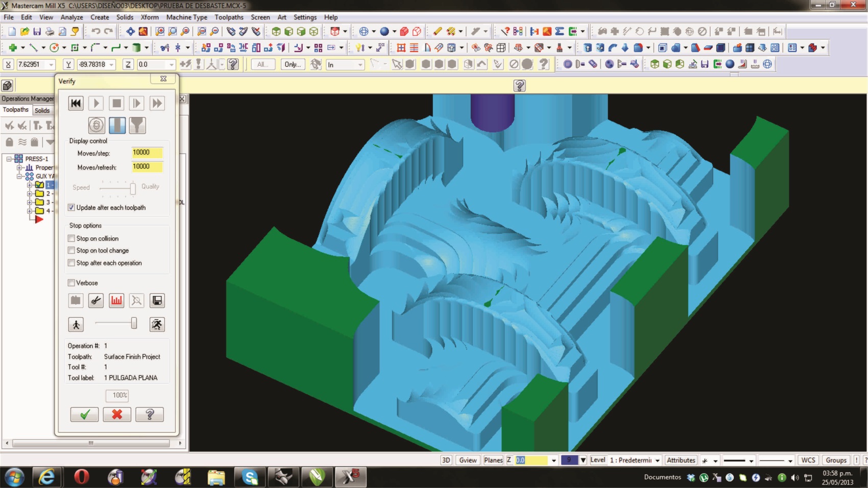Click Moves/step input field
The image size is (868, 488).
(x=147, y=153)
